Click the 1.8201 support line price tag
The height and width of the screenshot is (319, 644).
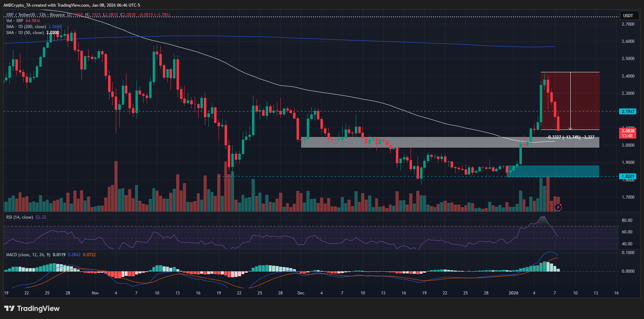click(x=628, y=177)
